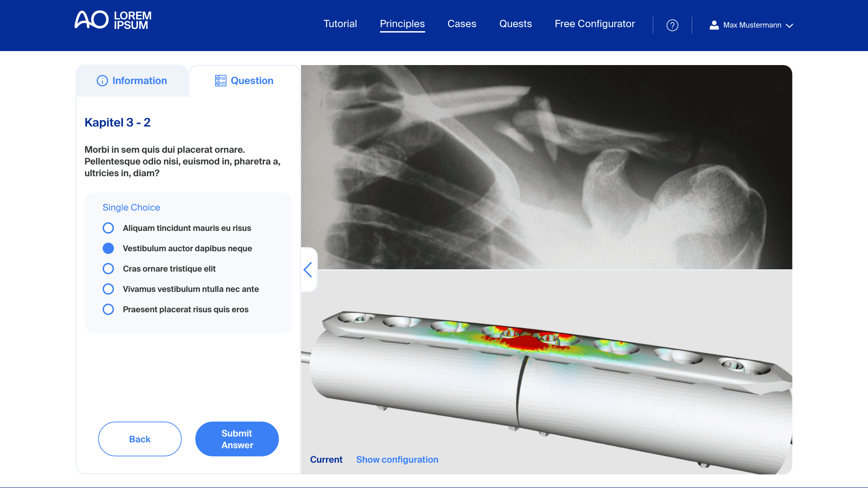Collapse side panel with left chevron arrow
Viewport: 868px width, 488px height.
coord(308,270)
